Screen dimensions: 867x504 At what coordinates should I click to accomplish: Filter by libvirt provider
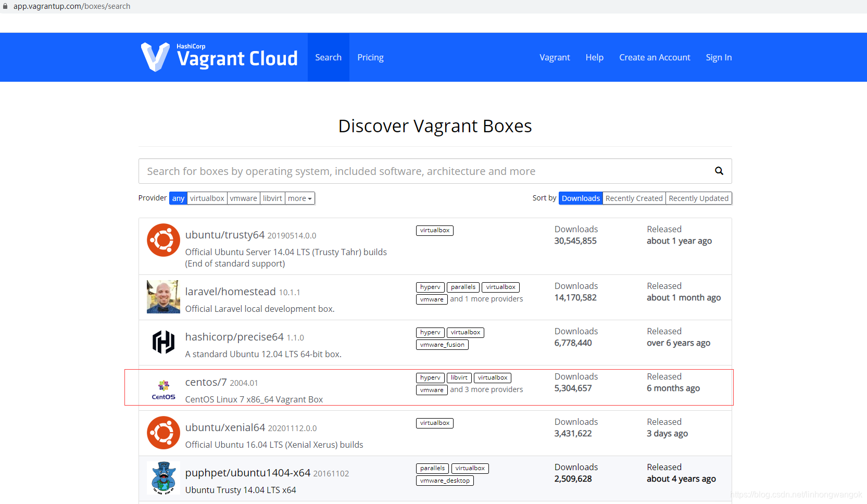click(x=272, y=198)
